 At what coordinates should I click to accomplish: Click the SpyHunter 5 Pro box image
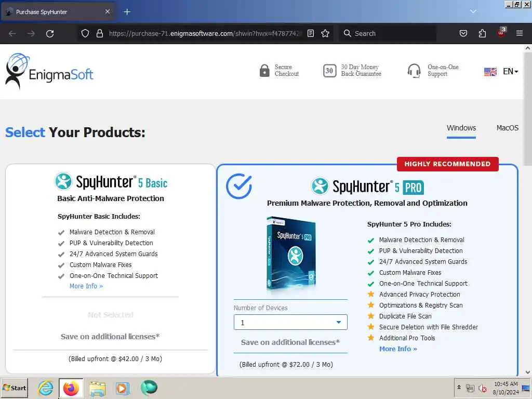(291, 254)
